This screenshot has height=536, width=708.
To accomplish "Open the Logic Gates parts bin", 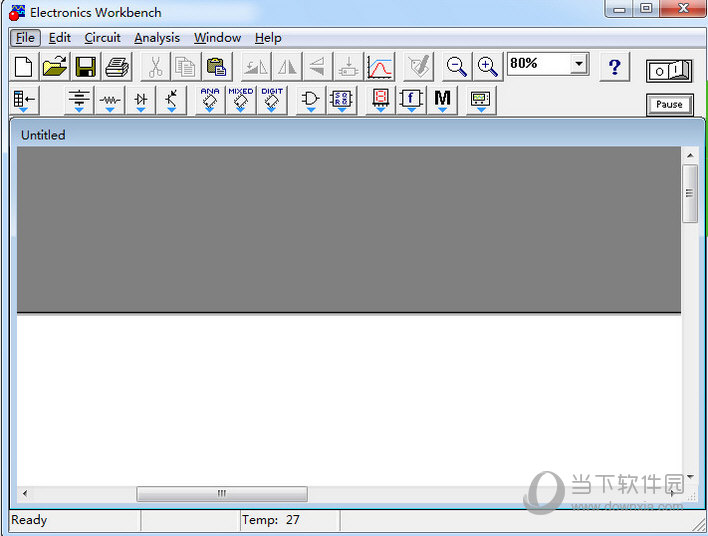I will tap(311, 100).
